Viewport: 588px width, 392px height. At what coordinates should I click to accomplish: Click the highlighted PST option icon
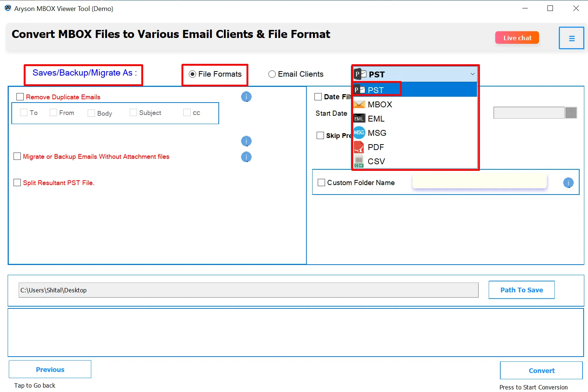(x=359, y=89)
